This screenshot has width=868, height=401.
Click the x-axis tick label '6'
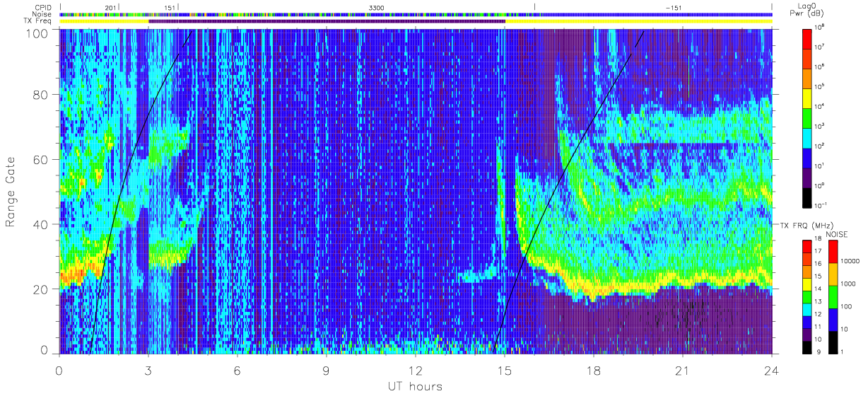click(x=237, y=371)
